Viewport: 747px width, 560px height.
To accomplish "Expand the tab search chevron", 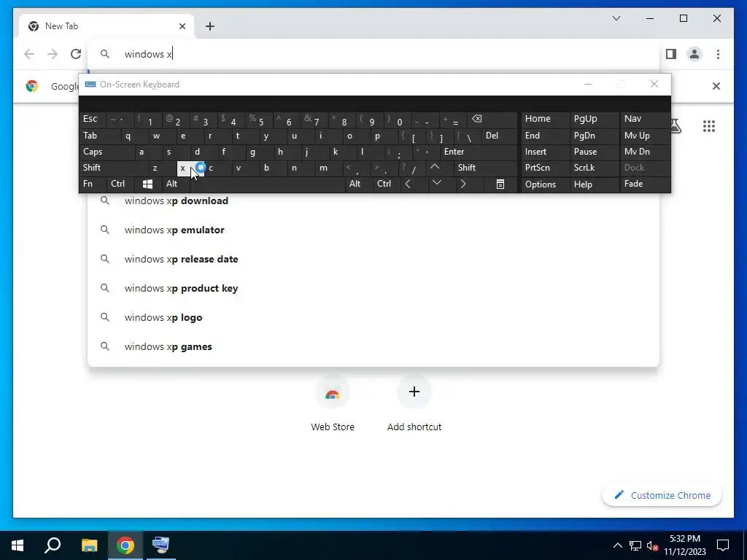I will click(616, 18).
